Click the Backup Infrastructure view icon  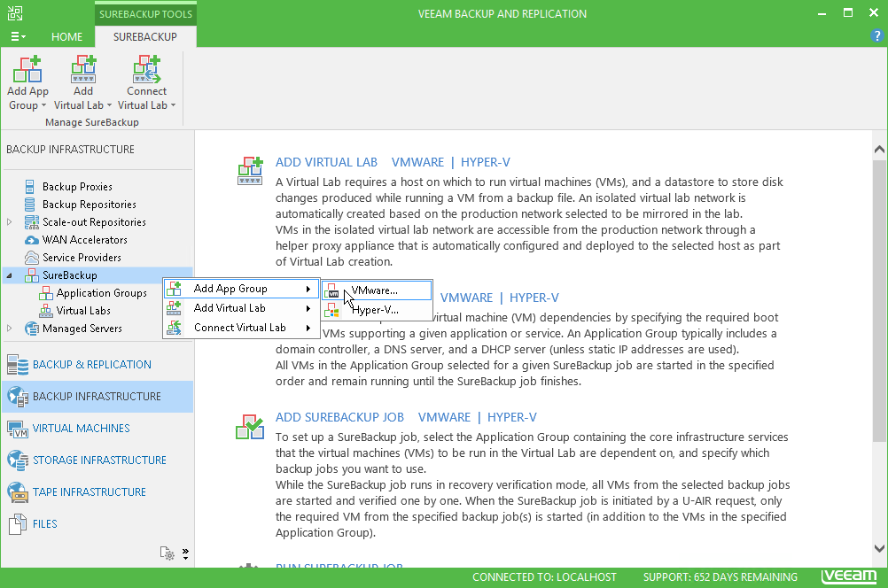point(18,397)
